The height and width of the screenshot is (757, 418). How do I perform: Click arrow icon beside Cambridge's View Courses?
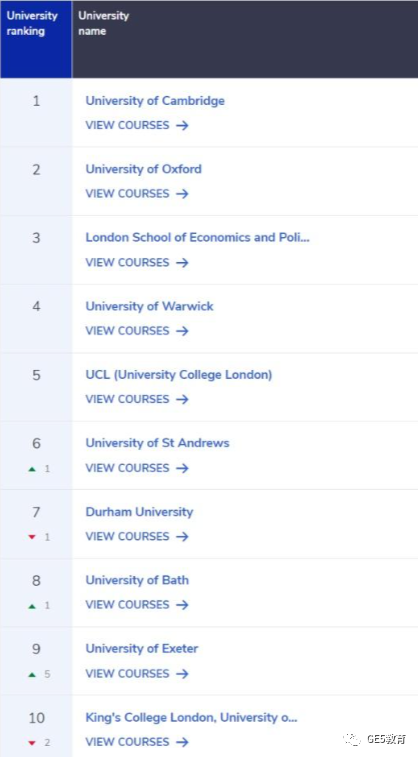point(182,126)
